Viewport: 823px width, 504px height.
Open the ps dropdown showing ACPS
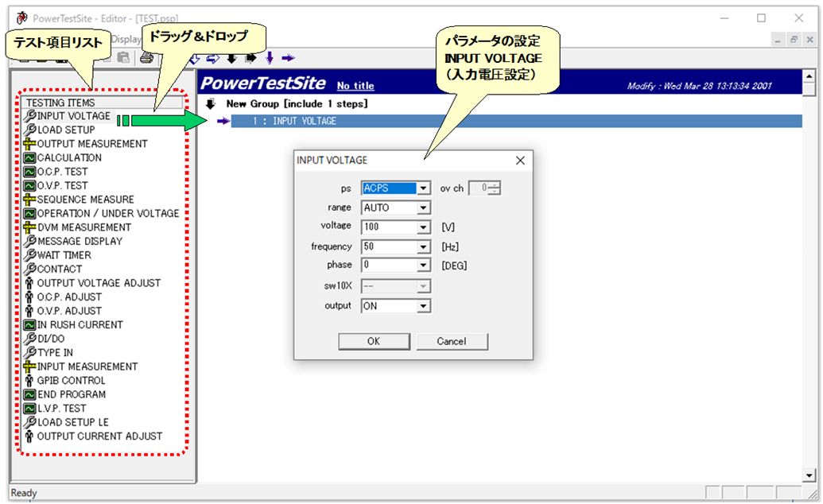(424, 188)
